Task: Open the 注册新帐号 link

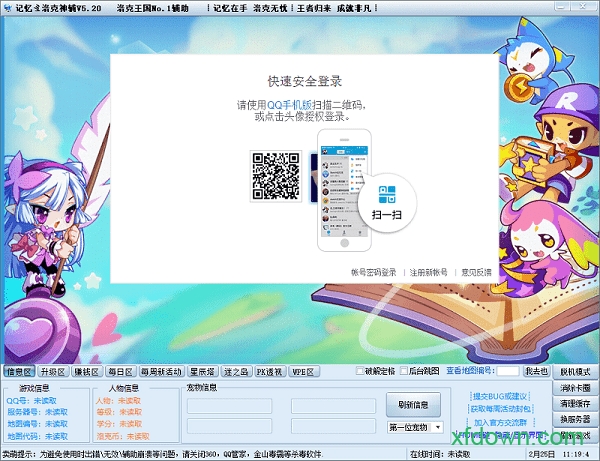Action: pyautogui.click(x=429, y=272)
